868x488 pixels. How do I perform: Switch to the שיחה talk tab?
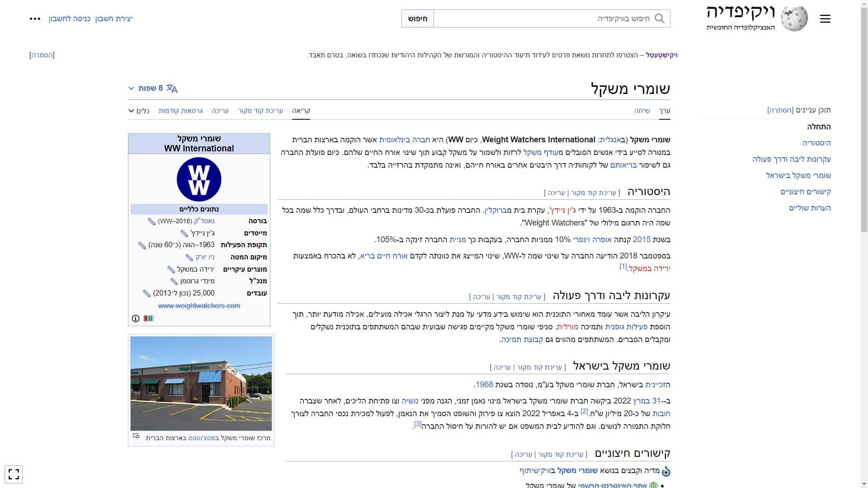pos(642,111)
